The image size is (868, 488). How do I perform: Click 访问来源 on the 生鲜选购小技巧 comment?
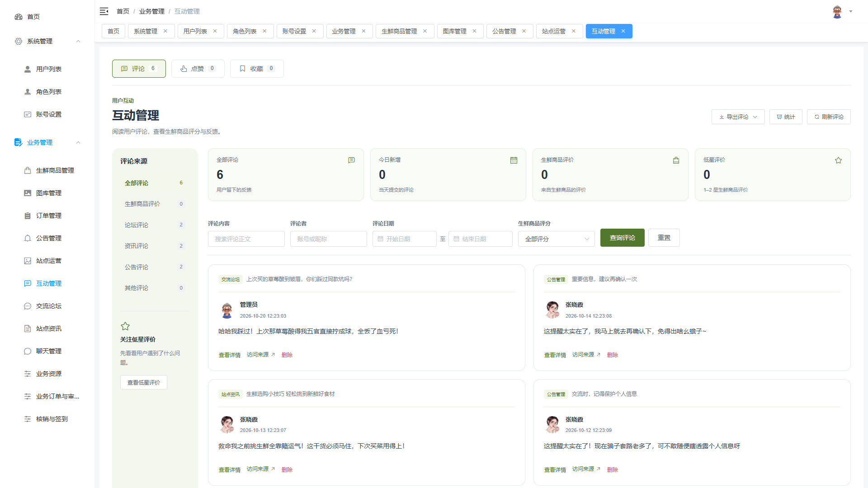[x=261, y=469]
